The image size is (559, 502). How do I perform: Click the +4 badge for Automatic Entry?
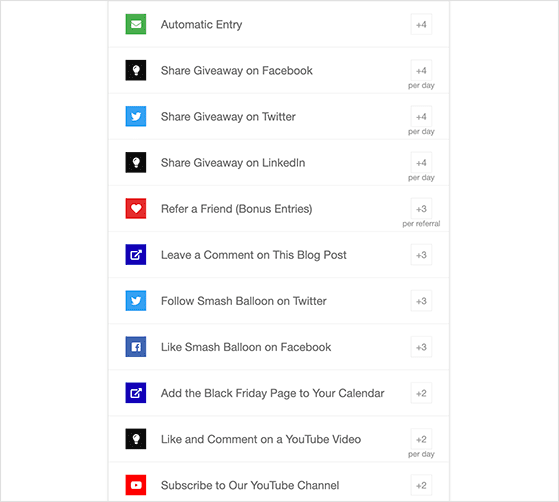coord(421,24)
